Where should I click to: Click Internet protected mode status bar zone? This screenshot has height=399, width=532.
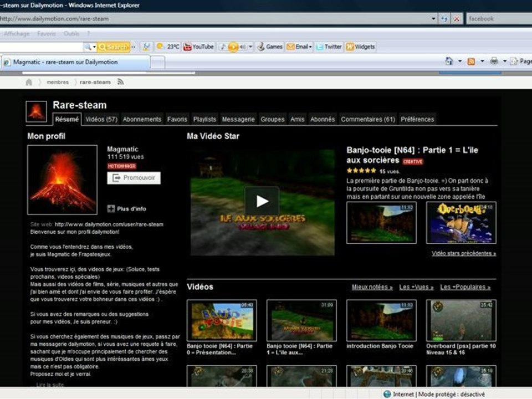click(x=434, y=394)
